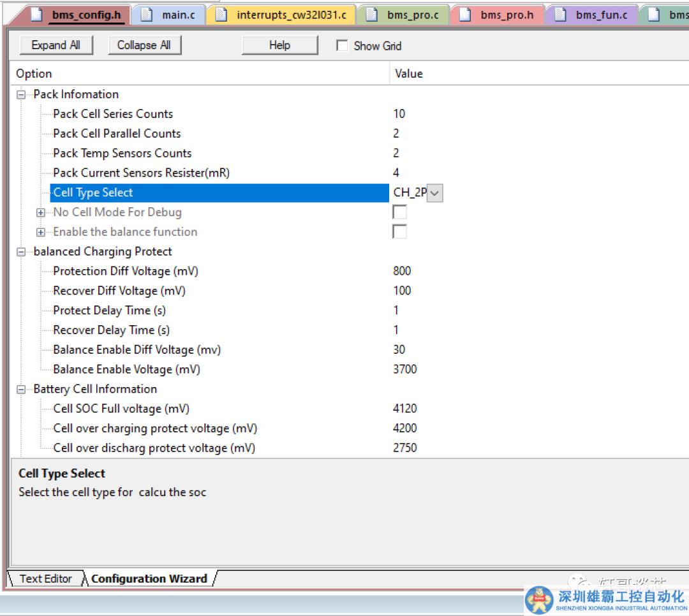The image size is (689, 616).
Task: Enable the Show Grid checkbox
Action: point(343,46)
